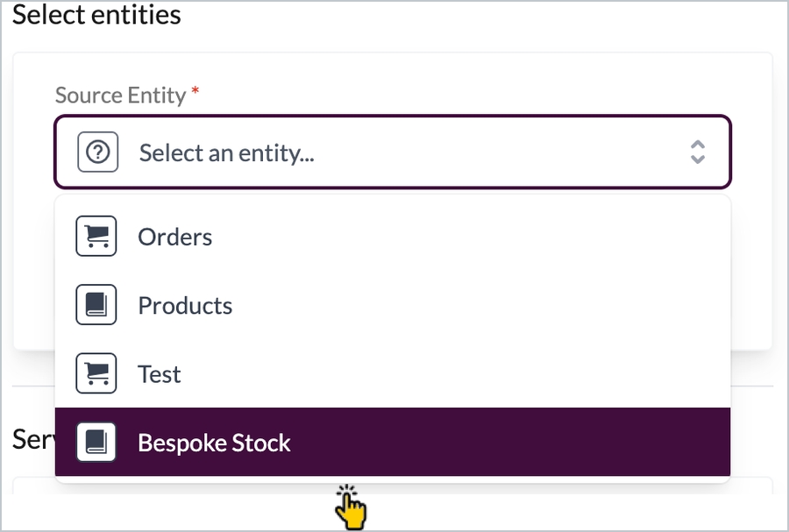Click the shopping cart icon beside Orders

96,237
